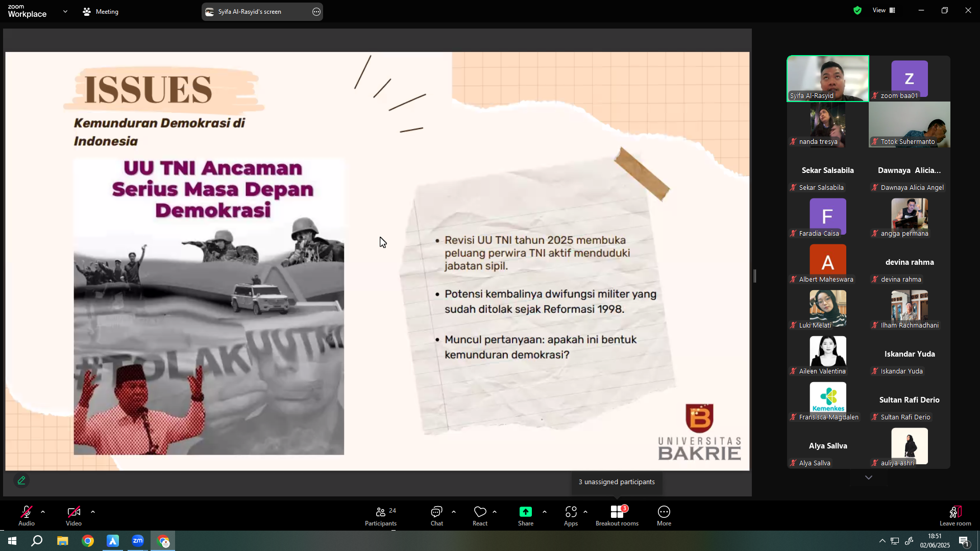Open Zoom Workplace dropdown menu

click(x=65, y=11)
